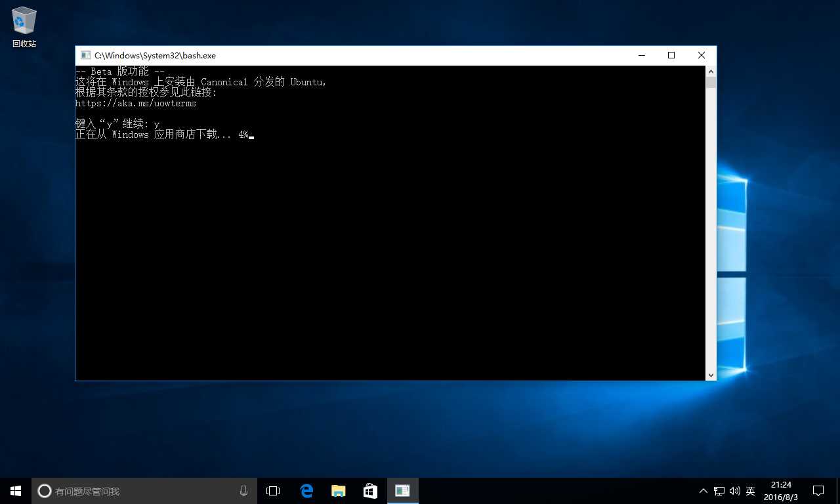Click the 键入 "y" 继续 prompt line
Viewport: 840px width, 504px height.
coord(117,124)
